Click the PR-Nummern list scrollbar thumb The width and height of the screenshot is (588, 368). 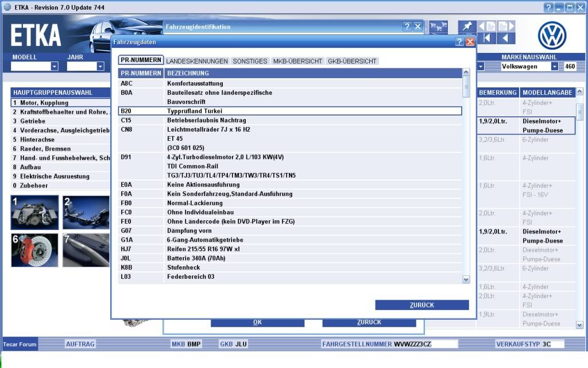coord(466,87)
